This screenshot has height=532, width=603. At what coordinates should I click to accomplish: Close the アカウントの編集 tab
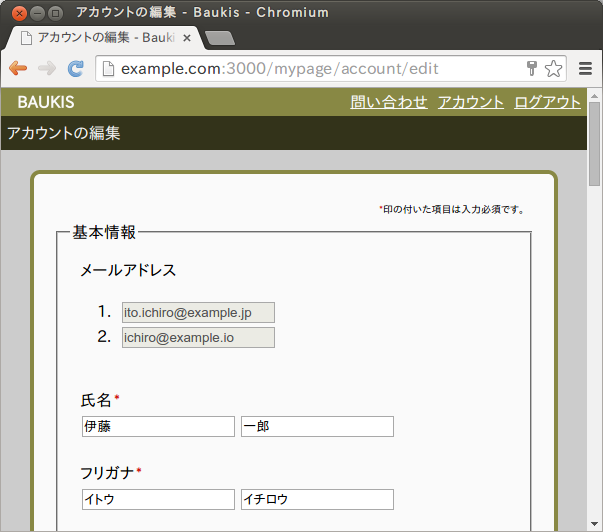pos(187,38)
